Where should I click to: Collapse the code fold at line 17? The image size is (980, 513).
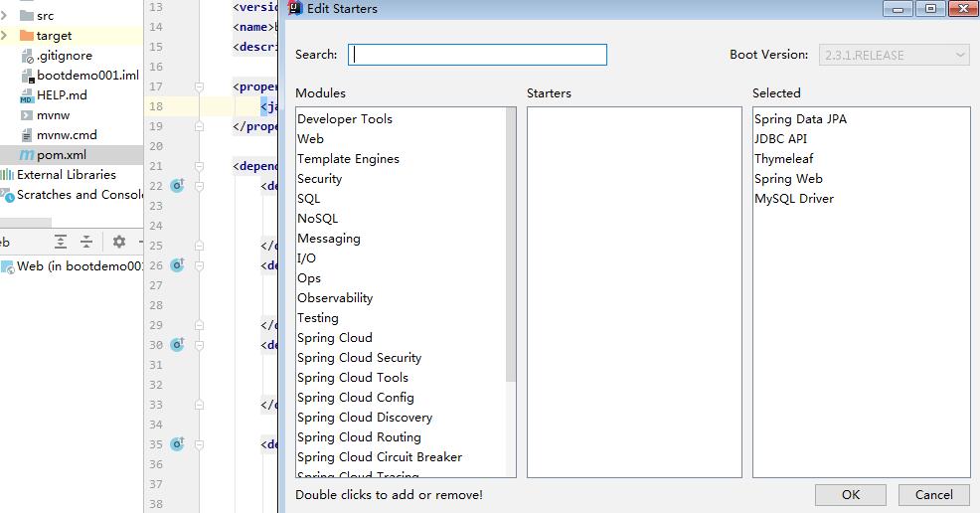click(200, 86)
